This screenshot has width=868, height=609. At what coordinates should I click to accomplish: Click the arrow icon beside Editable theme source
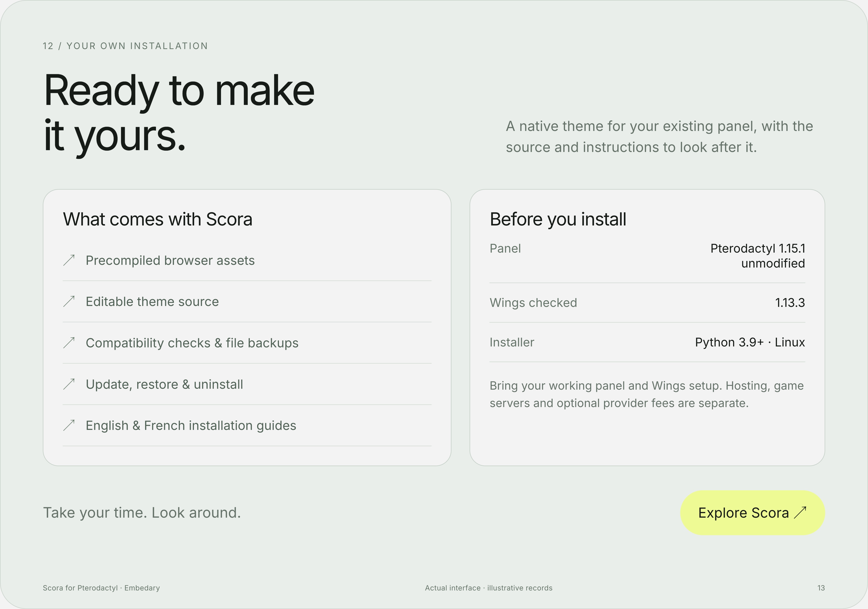point(69,301)
